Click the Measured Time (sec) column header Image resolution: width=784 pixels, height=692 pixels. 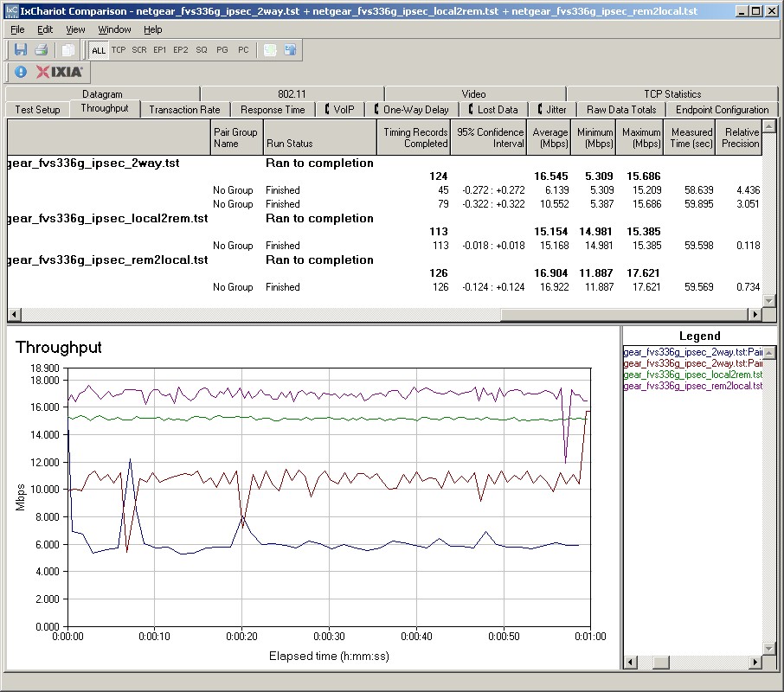[x=690, y=138]
